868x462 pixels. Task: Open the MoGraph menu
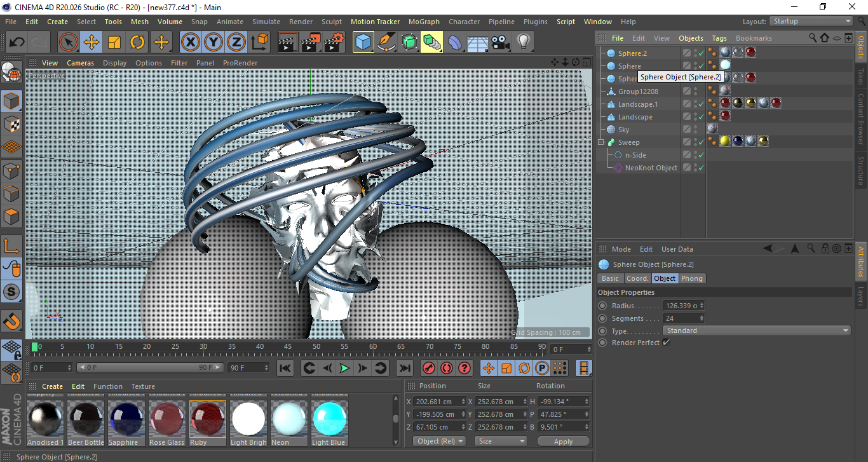[x=424, y=22]
